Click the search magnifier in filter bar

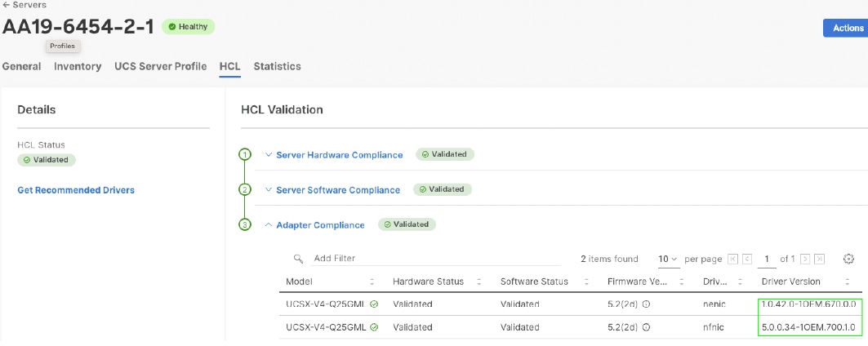[x=299, y=259]
